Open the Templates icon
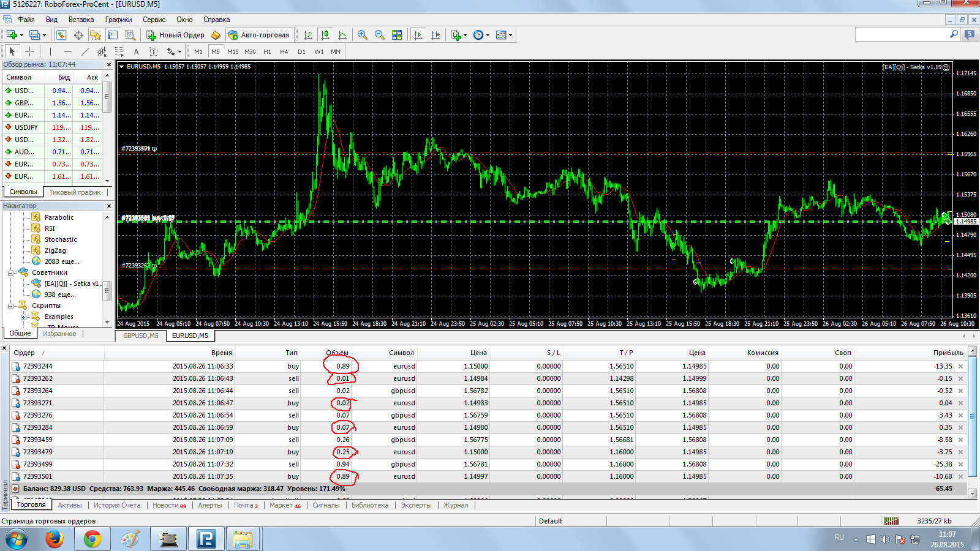980x551 pixels. click(501, 35)
